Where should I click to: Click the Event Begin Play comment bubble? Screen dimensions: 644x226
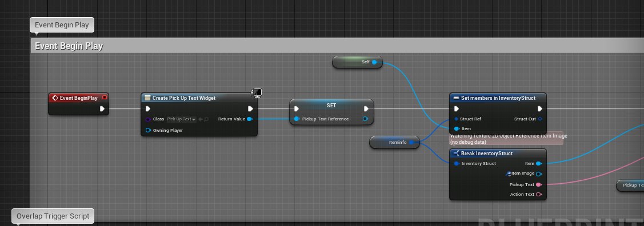point(62,25)
